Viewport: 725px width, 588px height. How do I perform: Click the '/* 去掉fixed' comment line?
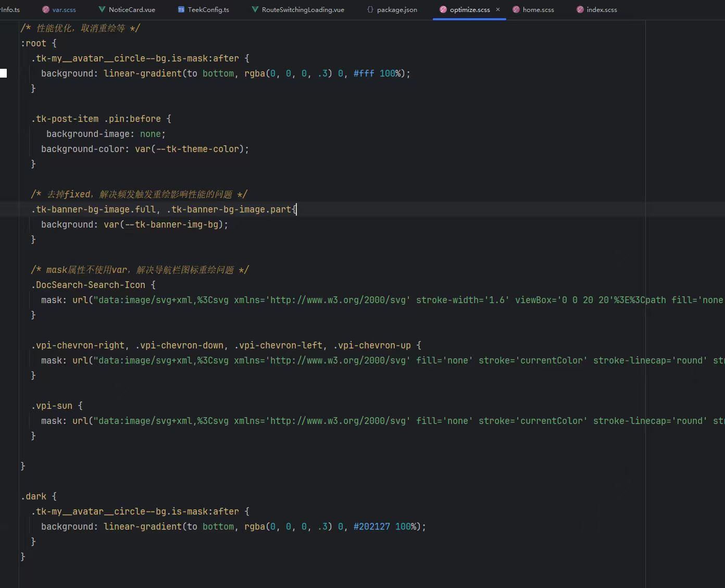click(139, 194)
